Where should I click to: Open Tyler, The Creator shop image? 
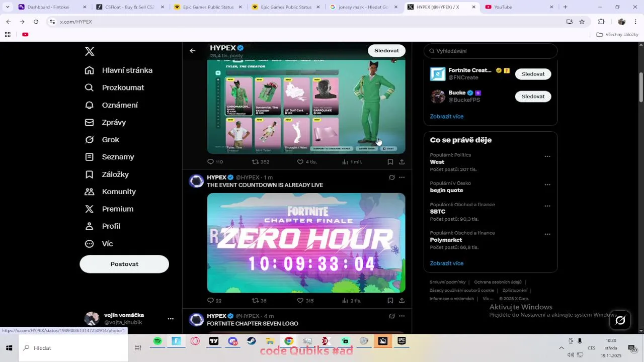point(306,107)
